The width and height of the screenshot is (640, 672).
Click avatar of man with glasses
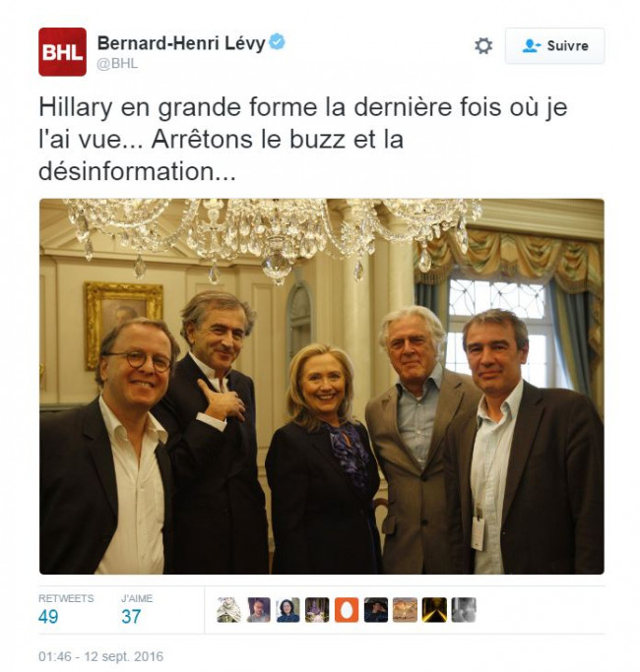click(x=259, y=609)
